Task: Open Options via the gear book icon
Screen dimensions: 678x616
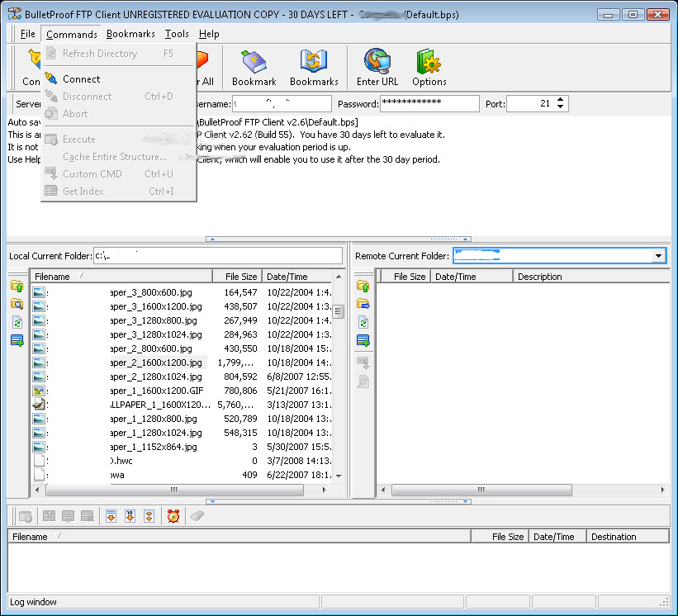Action: [x=429, y=61]
